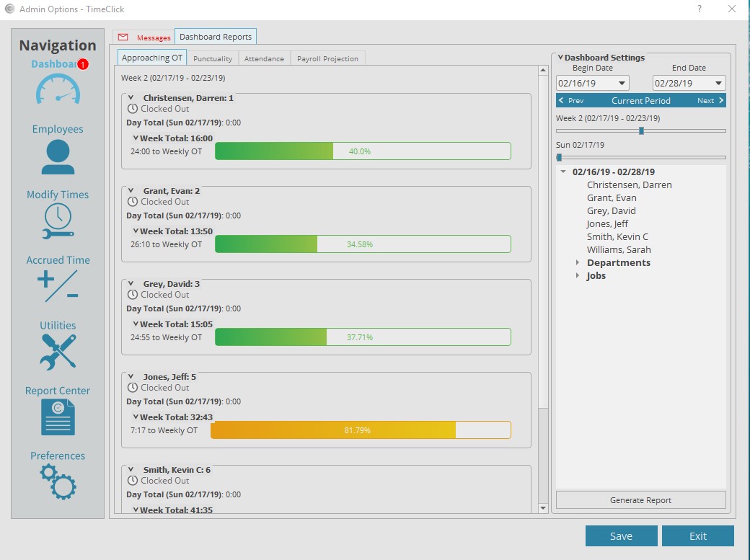The height and width of the screenshot is (560, 750).
Task: Click the clock icon for Grant, Evan
Action: pyautogui.click(x=133, y=202)
